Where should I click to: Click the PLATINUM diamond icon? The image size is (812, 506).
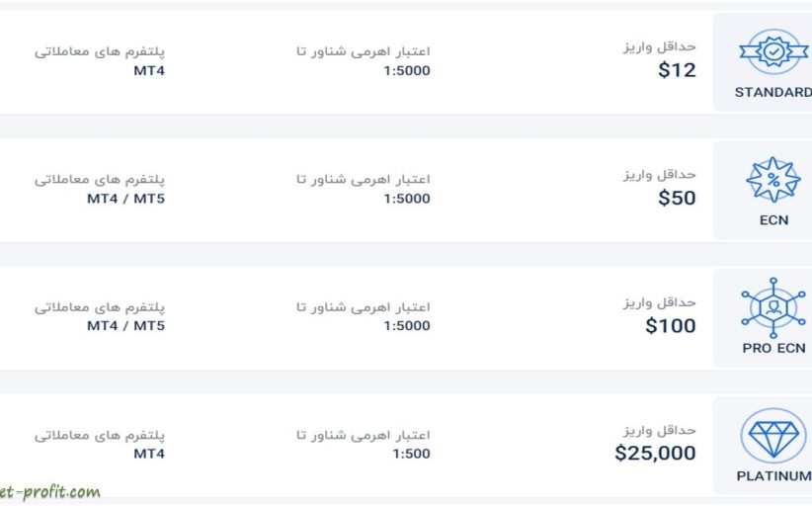click(x=773, y=436)
